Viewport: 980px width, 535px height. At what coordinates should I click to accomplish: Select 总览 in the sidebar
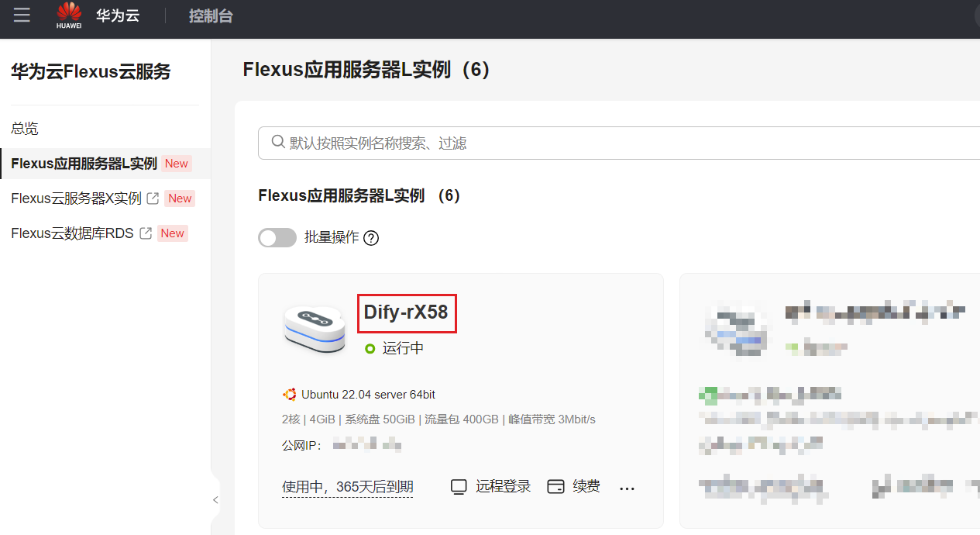(x=25, y=129)
